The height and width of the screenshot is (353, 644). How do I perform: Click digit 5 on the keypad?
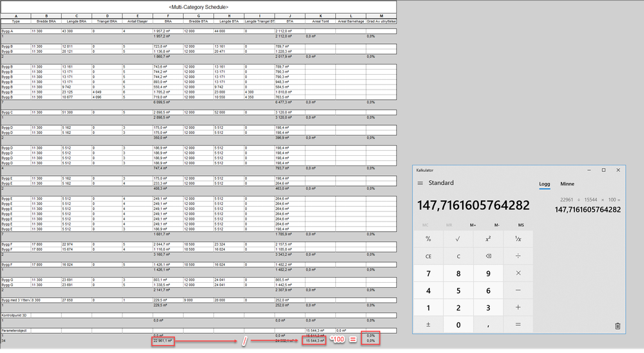(x=458, y=291)
